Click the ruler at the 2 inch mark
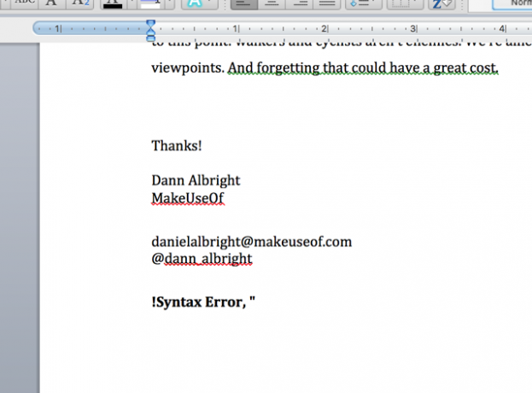 click(324, 29)
